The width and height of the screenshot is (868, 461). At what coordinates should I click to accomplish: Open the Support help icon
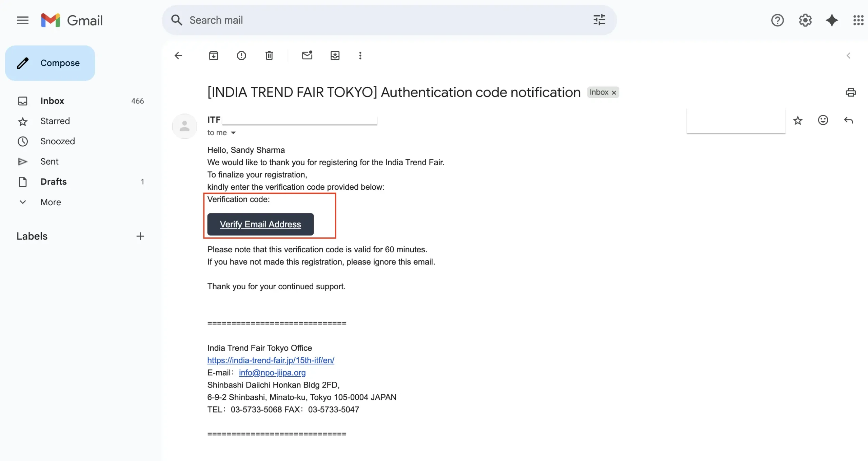click(x=777, y=20)
